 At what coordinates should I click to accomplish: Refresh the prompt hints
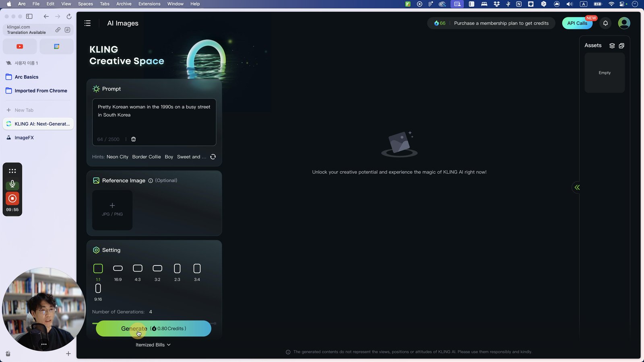(x=213, y=157)
